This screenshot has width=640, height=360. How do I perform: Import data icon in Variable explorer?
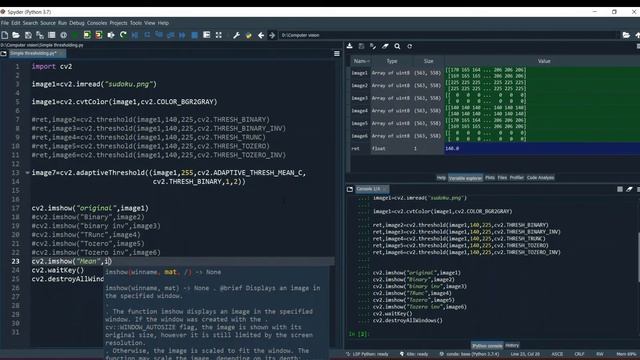click(350, 46)
